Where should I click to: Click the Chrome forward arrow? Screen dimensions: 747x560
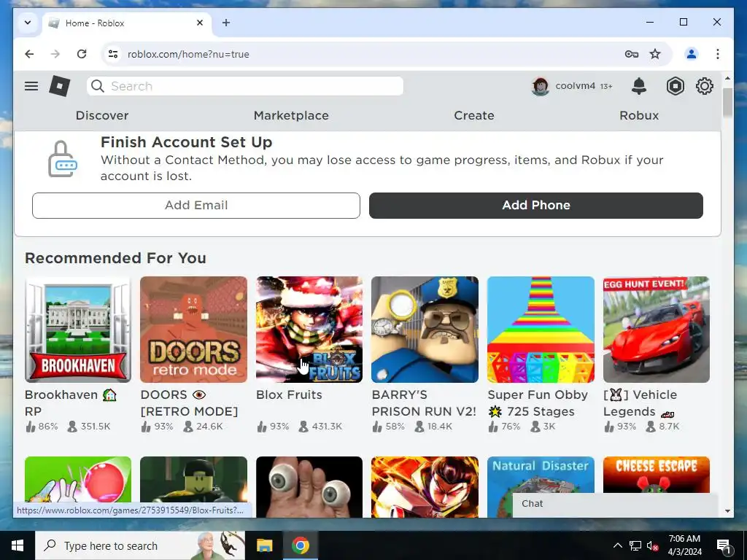pyautogui.click(x=55, y=54)
